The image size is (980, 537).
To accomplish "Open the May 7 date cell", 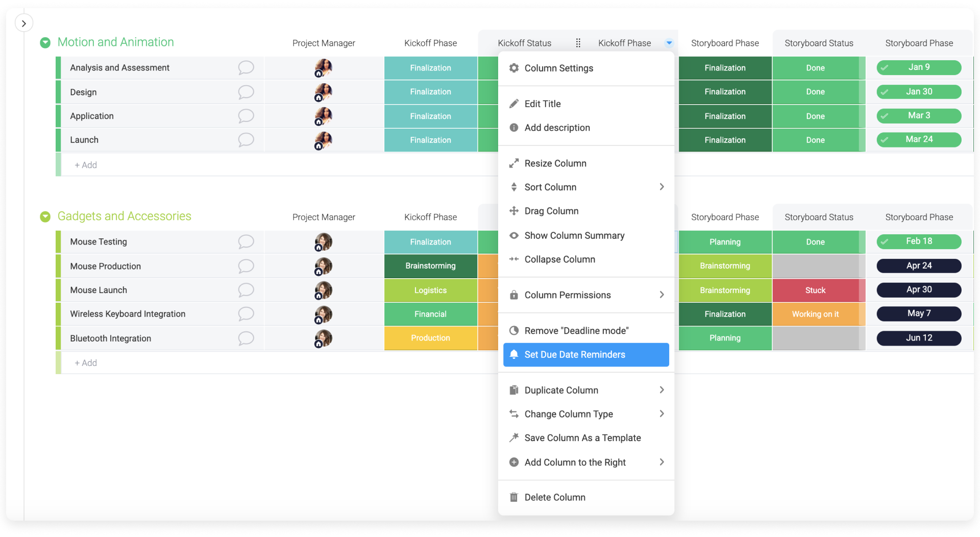I will (919, 313).
